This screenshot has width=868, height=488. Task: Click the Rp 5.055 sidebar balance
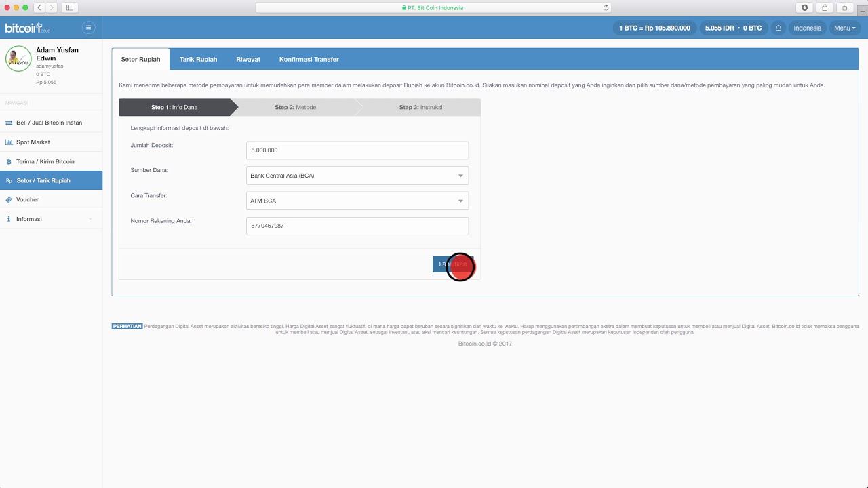[46, 82]
